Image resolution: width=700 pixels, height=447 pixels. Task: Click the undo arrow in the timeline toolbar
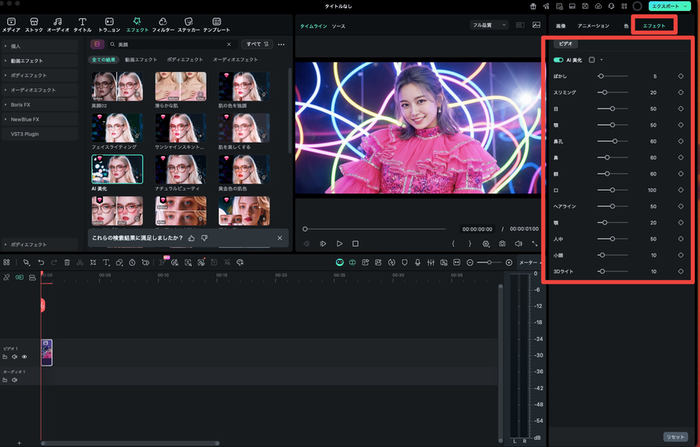click(x=40, y=262)
